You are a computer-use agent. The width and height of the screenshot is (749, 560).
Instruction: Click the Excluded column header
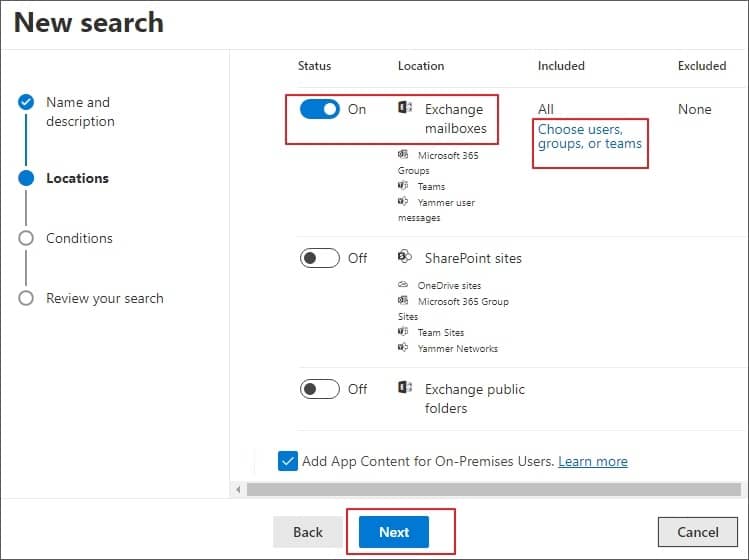(702, 66)
